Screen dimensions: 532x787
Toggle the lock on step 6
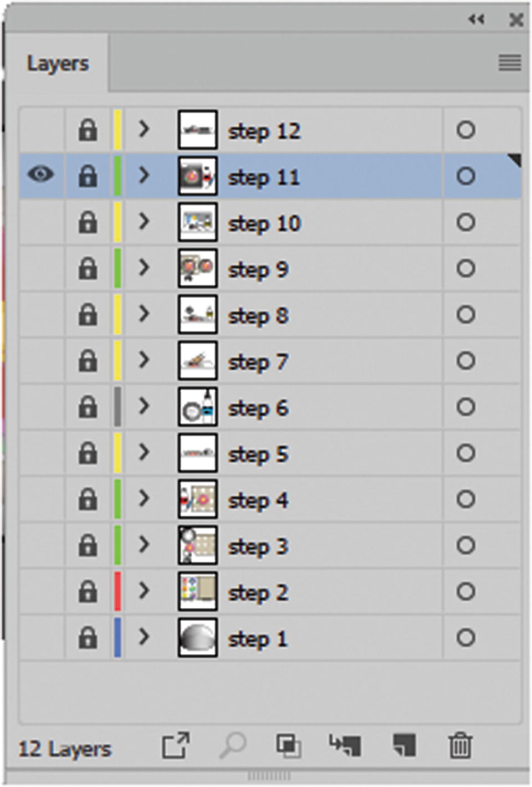click(88, 408)
